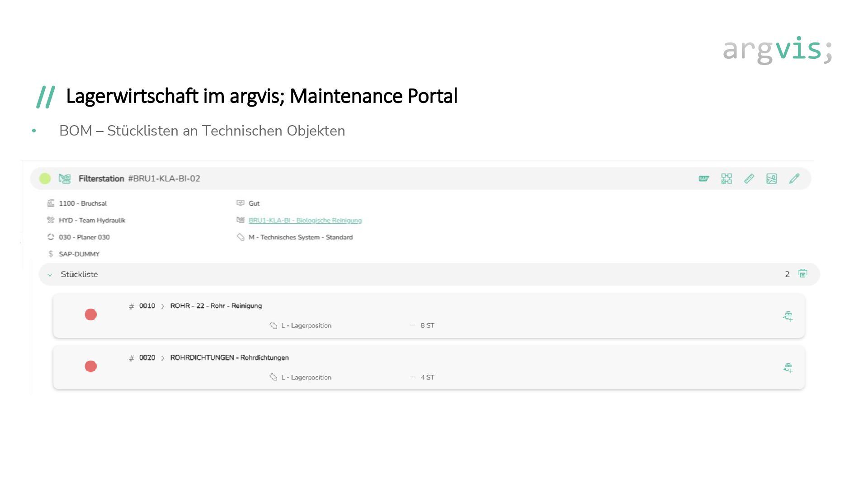The width and height of the screenshot is (868, 488).
Task: Click the pencil edit icon
Action: pyautogui.click(x=794, y=178)
